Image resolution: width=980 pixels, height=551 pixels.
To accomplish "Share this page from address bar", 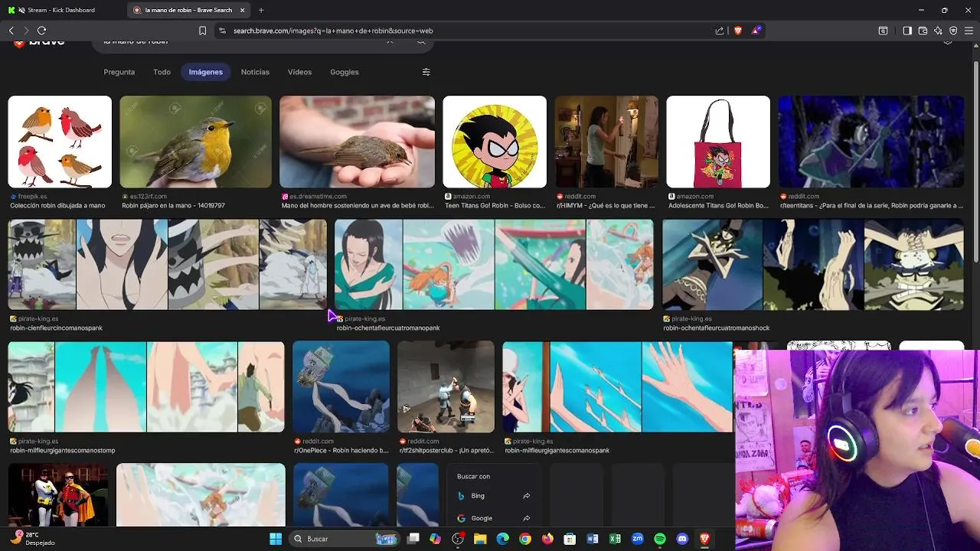I will click(x=720, y=31).
